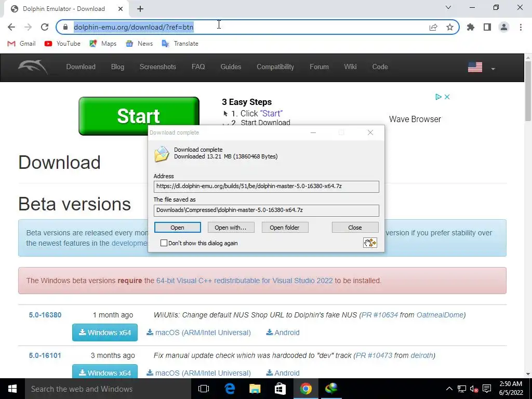Open Visual C++ redistributable link
Image resolution: width=532 pixels, height=399 pixels.
coord(244,281)
